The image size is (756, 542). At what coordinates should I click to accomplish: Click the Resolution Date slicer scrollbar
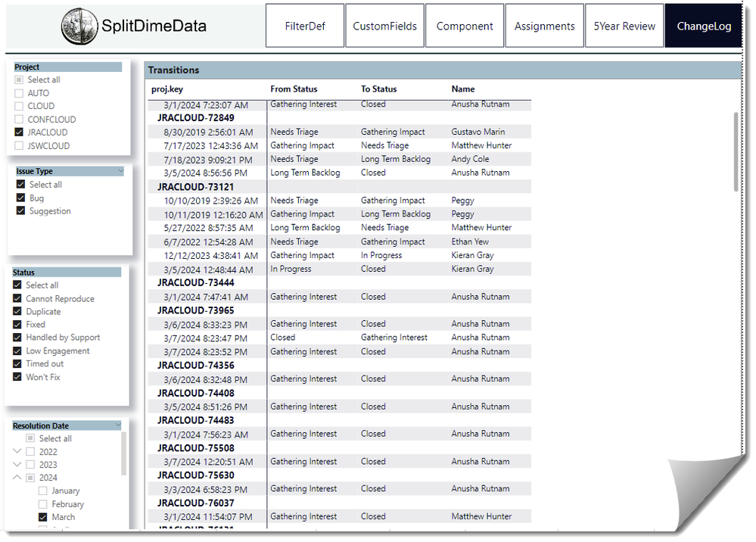point(123,453)
